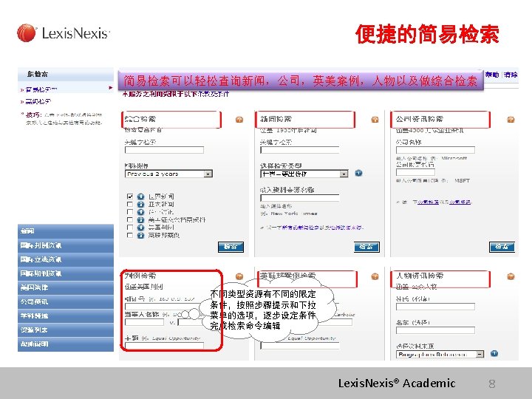The image size is (532, 399).
Task: Check the 英联邦案例 checkbox
Action: pyautogui.click(x=129, y=236)
